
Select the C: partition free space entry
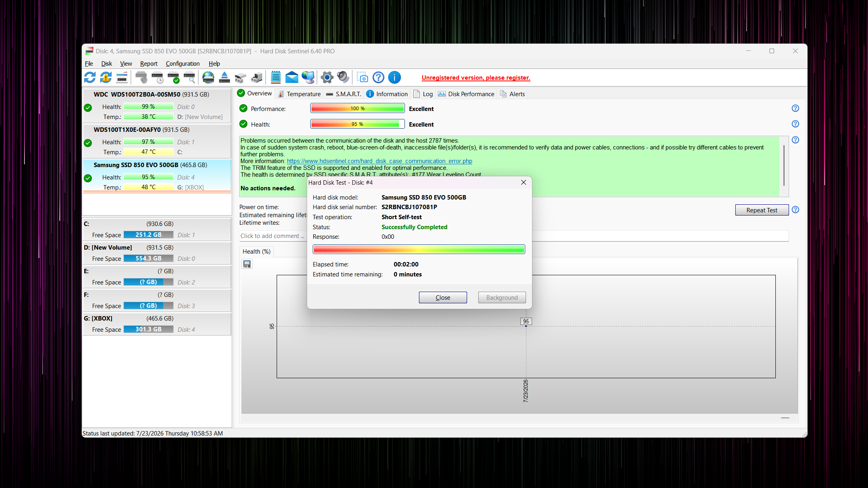(x=157, y=229)
